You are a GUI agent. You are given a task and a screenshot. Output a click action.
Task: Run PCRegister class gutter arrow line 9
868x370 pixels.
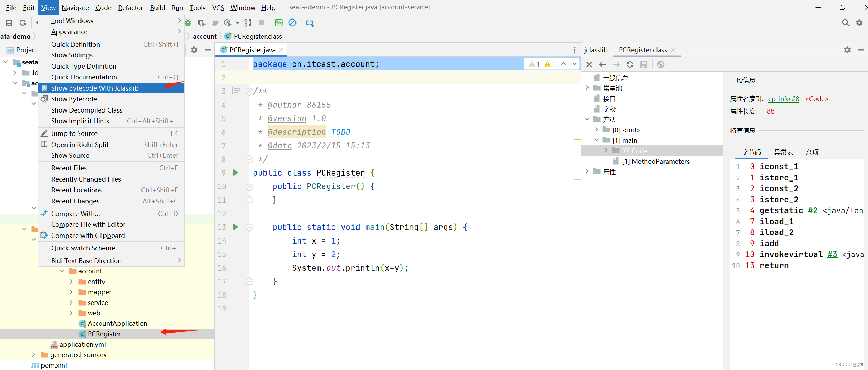coord(236,172)
